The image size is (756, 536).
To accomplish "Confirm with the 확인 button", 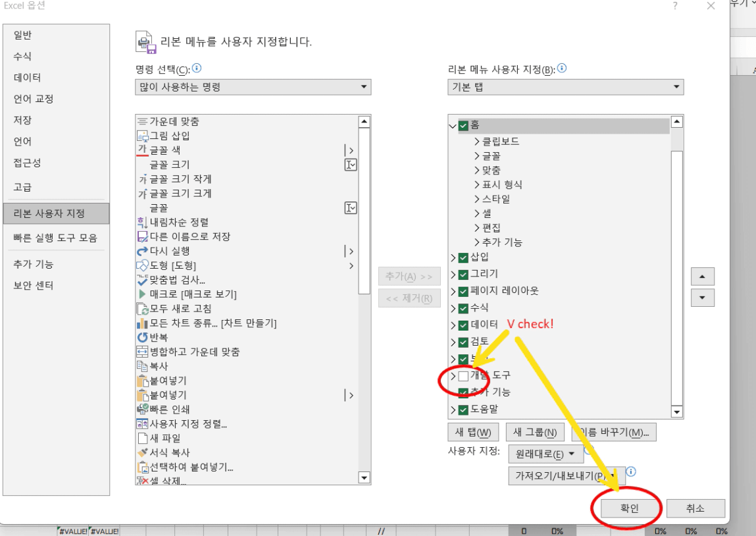I will click(x=629, y=508).
